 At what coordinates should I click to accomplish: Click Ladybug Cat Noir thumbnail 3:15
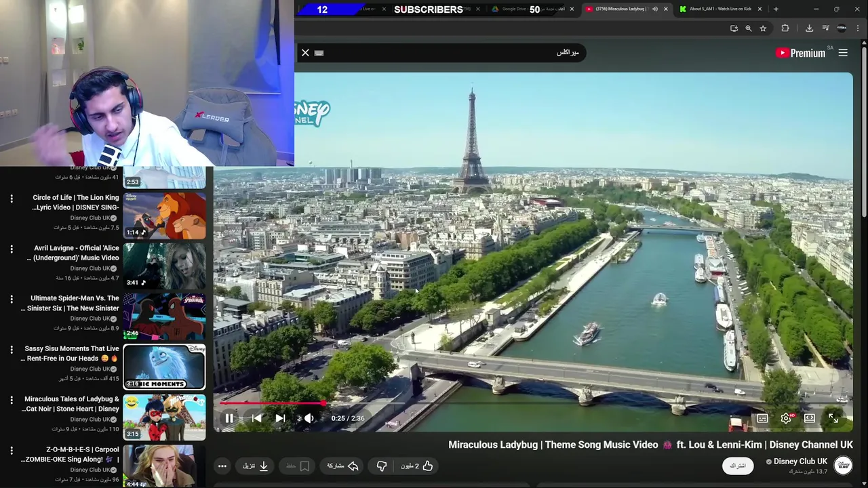point(164,418)
